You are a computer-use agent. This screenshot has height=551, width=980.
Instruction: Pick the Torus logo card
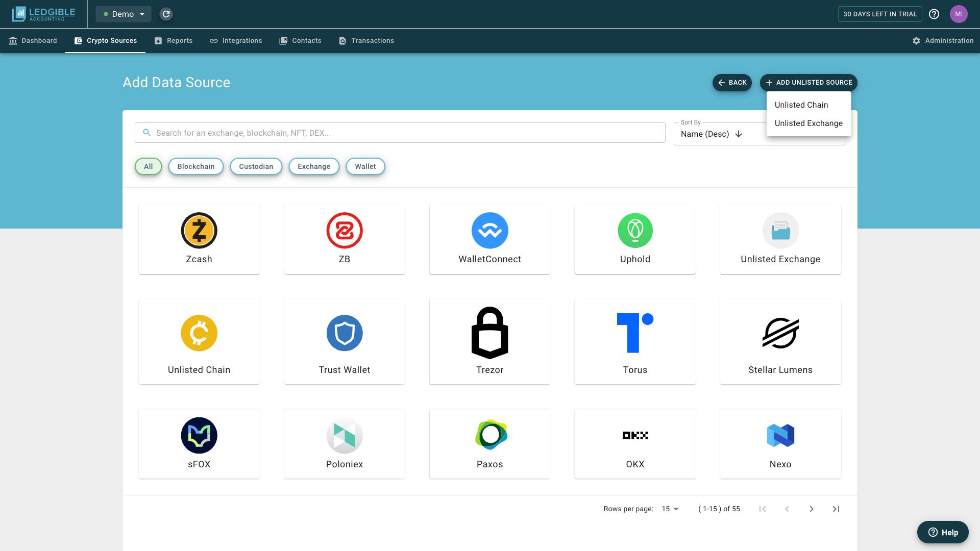635,341
